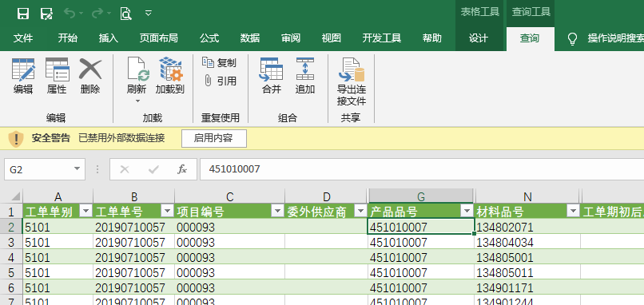Open filter dropdown for 工单单号
The width and height of the screenshot is (644, 305).
[167, 211]
